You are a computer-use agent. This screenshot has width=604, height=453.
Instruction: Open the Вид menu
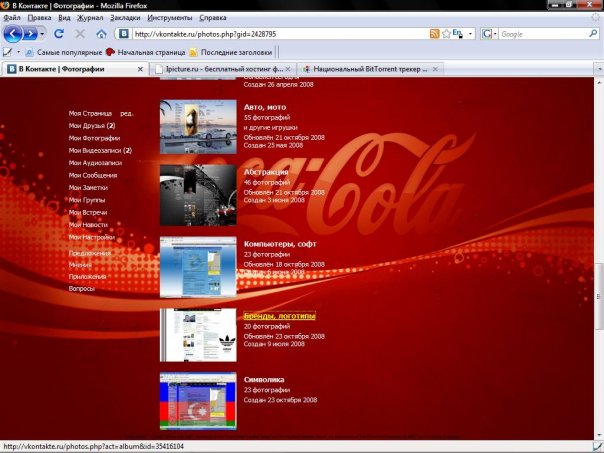coord(64,18)
